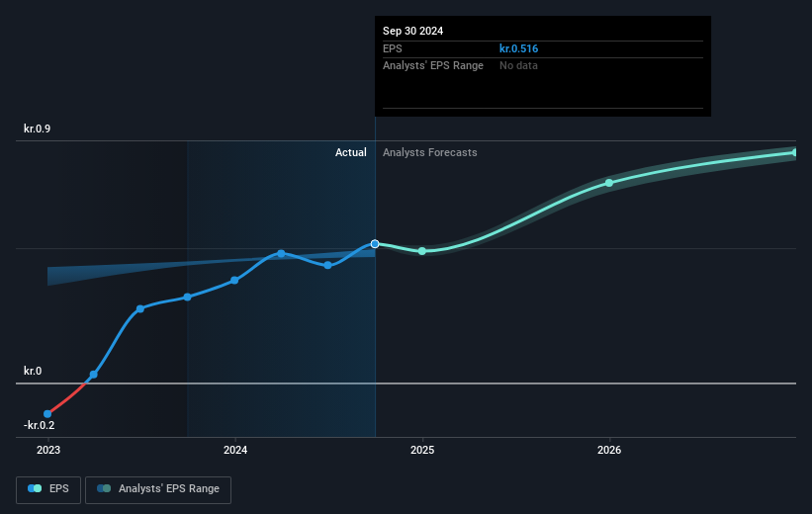
Task: Select the 2025 forecast EPS data point
Action: pos(422,251)
